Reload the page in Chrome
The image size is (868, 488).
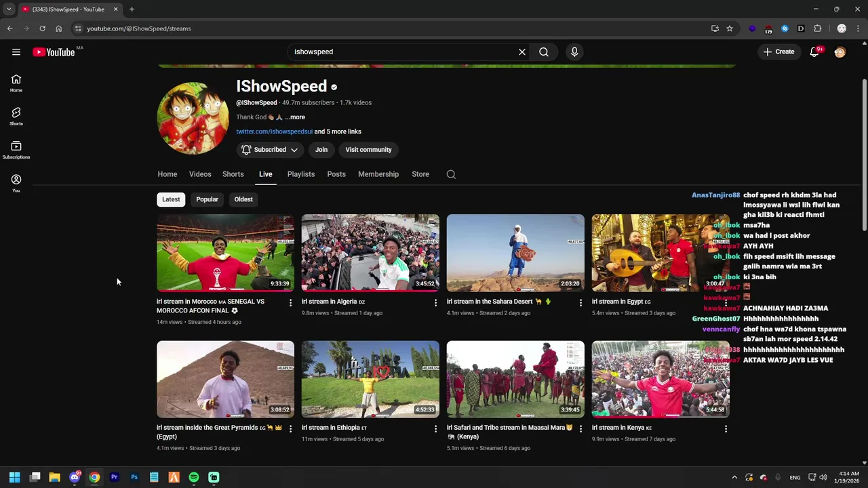point(42,28)
